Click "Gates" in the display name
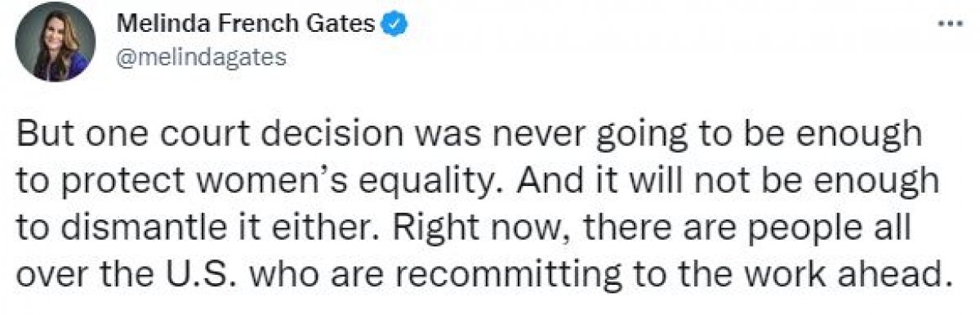 [347, 26]
